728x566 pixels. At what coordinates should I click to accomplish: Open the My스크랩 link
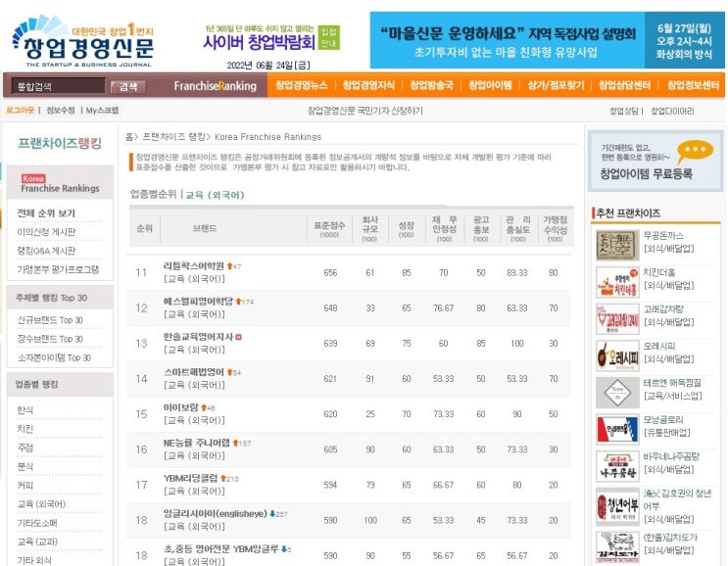tap(102, 110)
